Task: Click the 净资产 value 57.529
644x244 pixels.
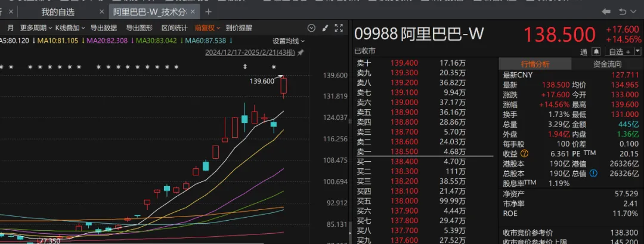Action: 627,193
